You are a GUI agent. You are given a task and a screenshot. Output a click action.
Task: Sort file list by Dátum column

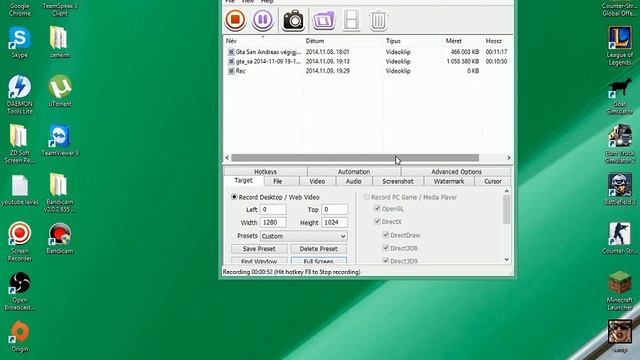coord(343,41)
